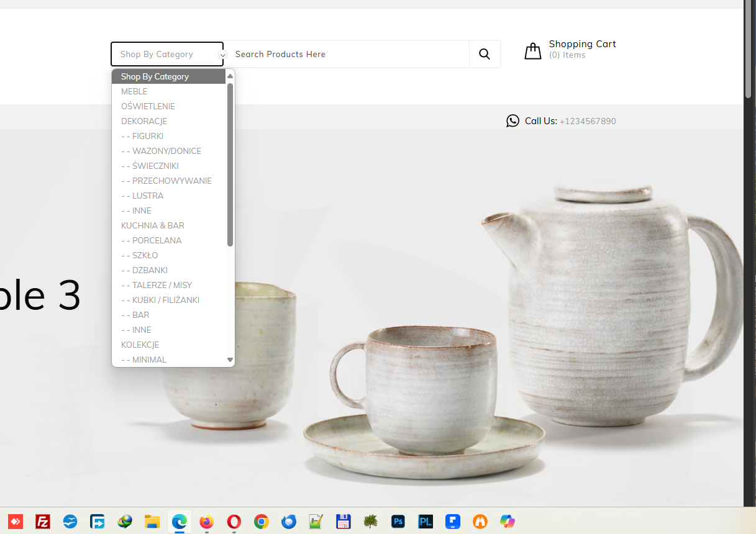Open the PL app in taskbar
This screenshot has width=756, height=534.
pyautogui.click(x=426, y=521)
